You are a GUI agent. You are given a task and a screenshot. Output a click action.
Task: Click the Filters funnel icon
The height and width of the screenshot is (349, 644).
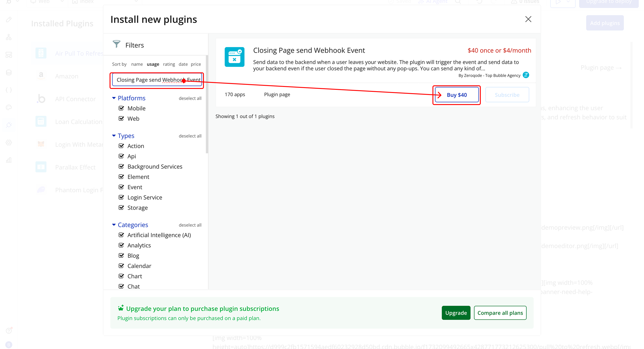pos(116,44)
